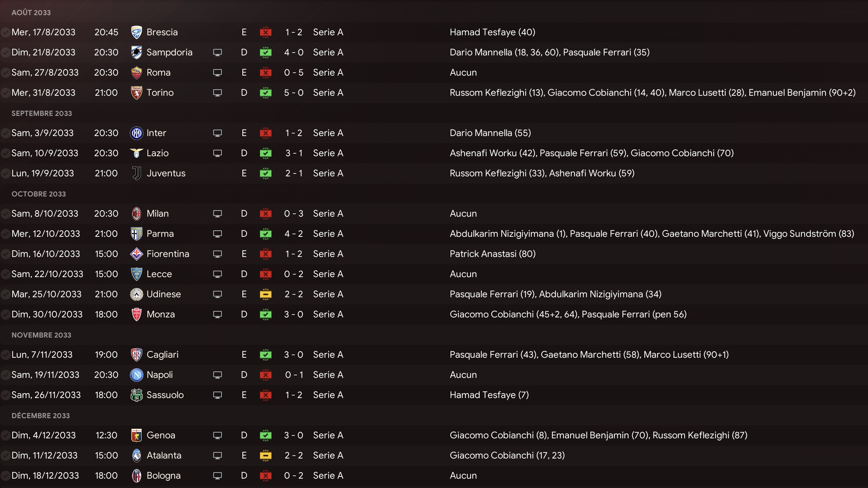Click the Genoa club crest
Screen dimensions: 868x488
[136, 435]
